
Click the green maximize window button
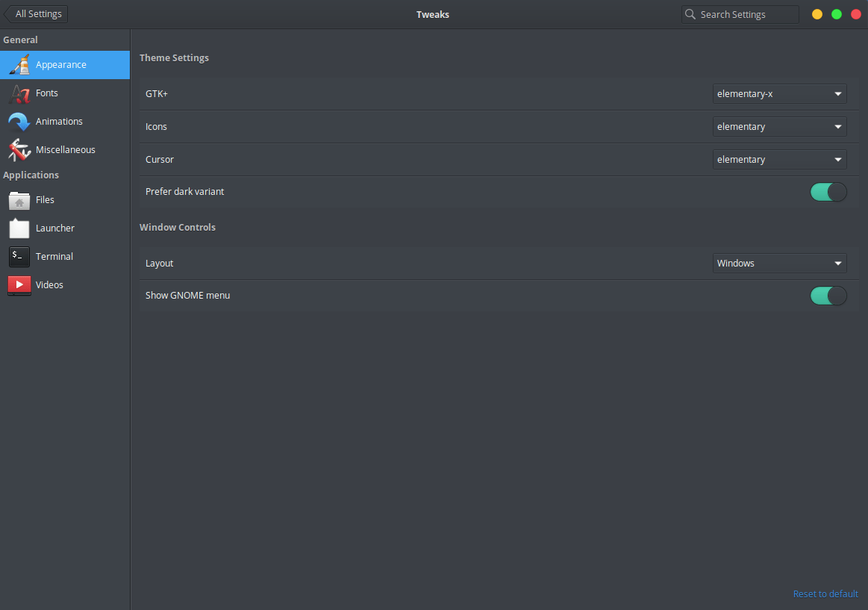[837, 14]
